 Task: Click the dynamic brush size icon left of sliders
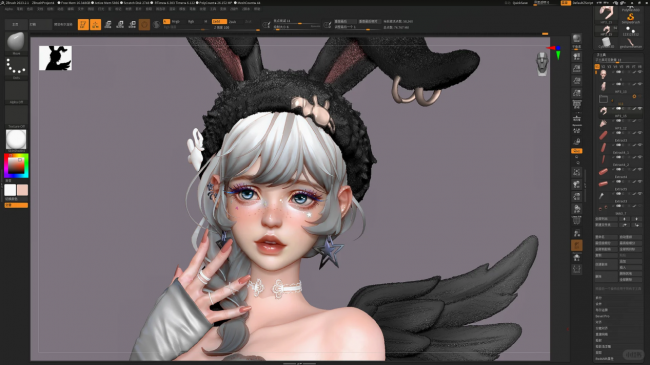[x=266, y=24]
